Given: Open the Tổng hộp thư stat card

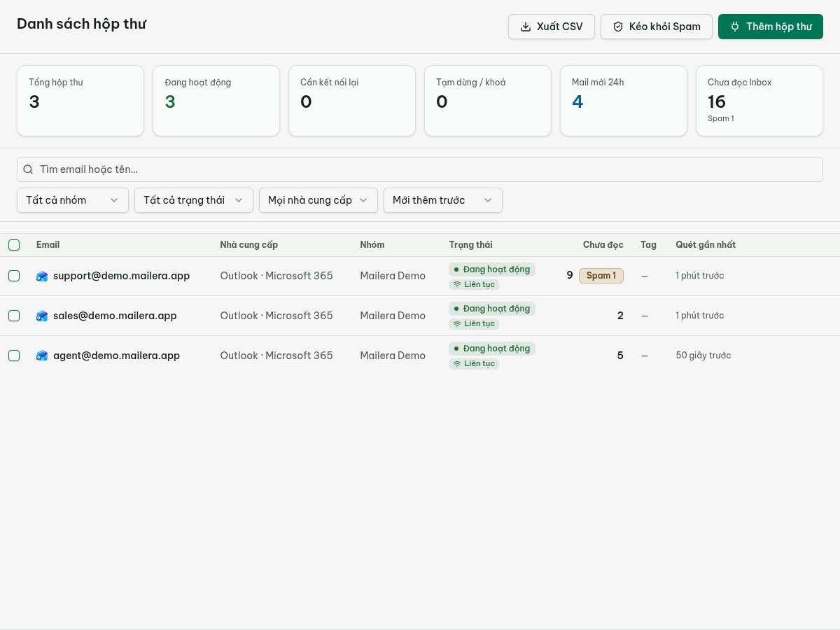Looking at the screenshot, I should pyautogui.click(x=80, y=101).
